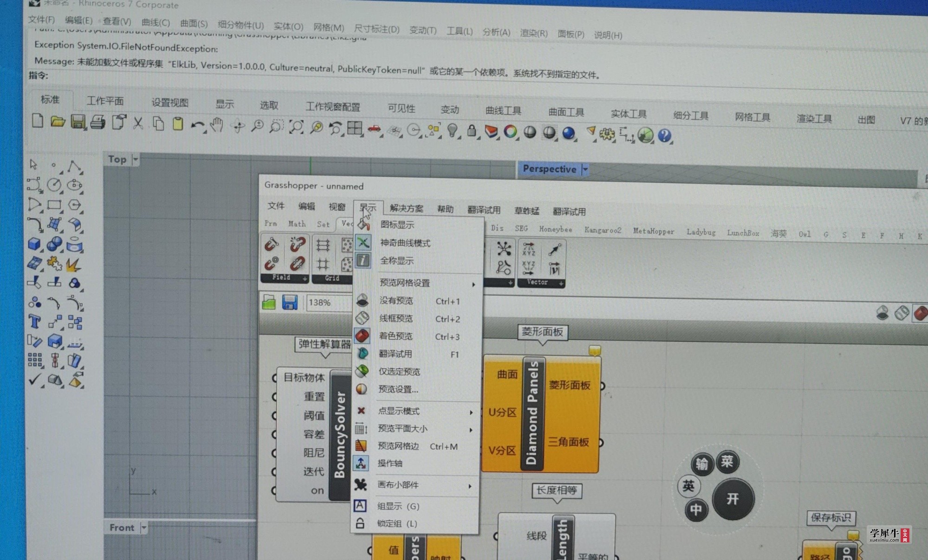Screen dimensions: 928x560
Task: Open the Options gear icon
Action: (x=606, y=135)
